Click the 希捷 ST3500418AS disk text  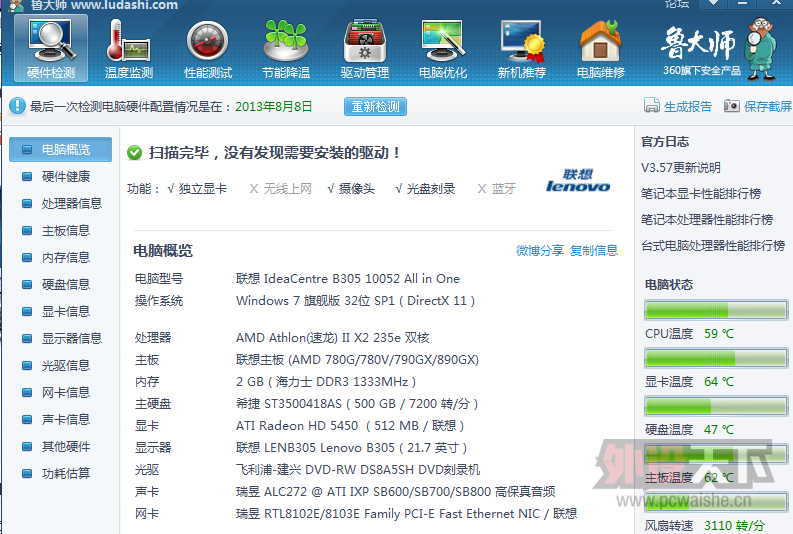click(357, 404)
